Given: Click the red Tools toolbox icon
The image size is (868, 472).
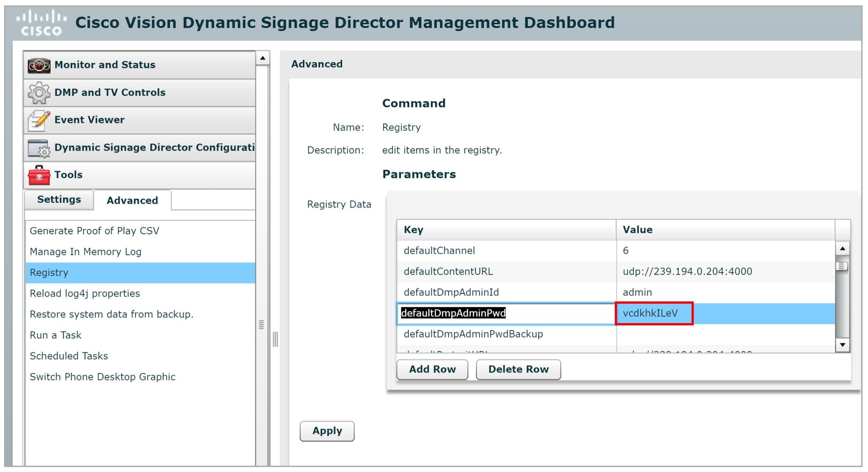Looking at the screenshot, I should 39,175.
